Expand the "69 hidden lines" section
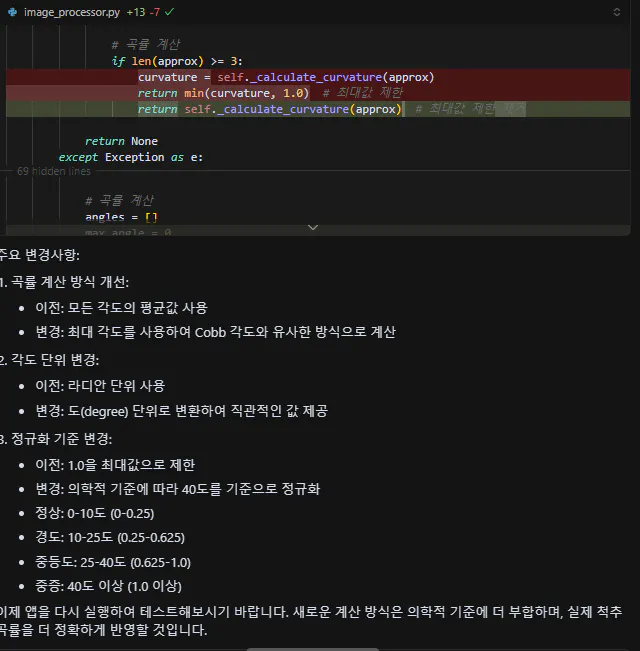Image resolution: width=640 pixels, height=651 pixels. (54, 171)
